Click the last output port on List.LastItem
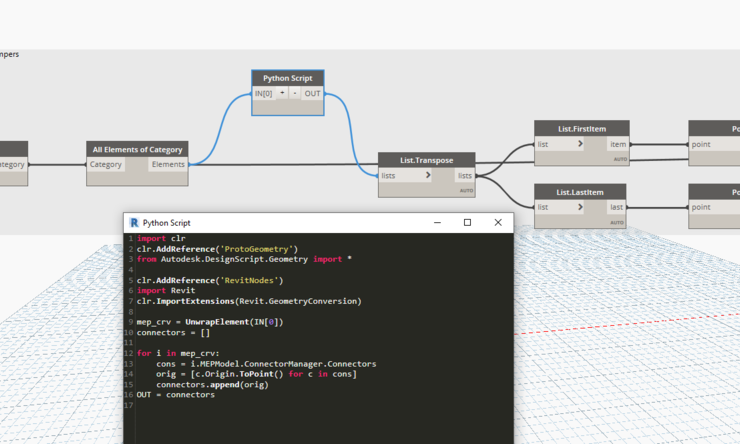The height and width of the screenshot is (444, 740). coord(618,207)
